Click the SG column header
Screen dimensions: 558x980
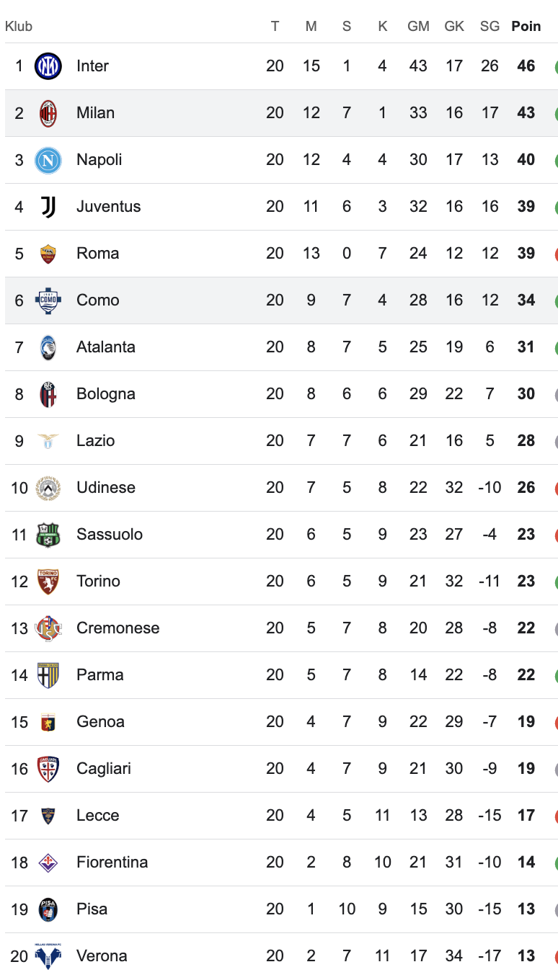point(490,27)
